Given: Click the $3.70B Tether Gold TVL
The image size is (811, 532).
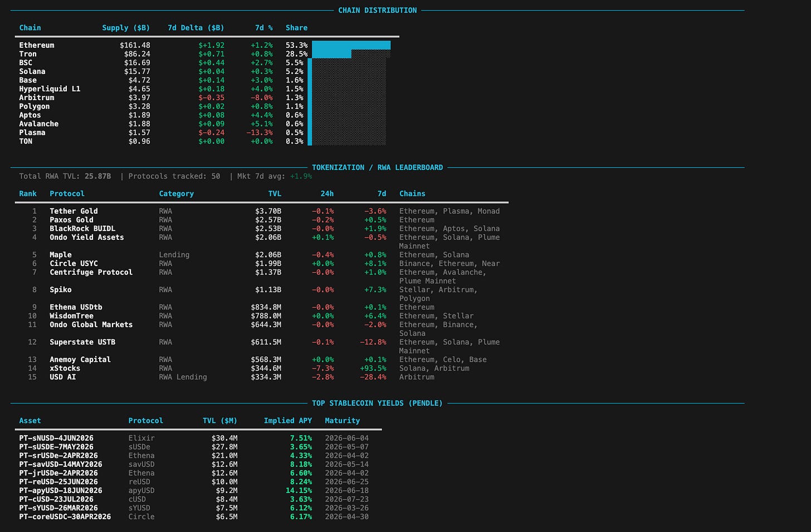Looking at the screenshot, I should (x=268, y=211).
